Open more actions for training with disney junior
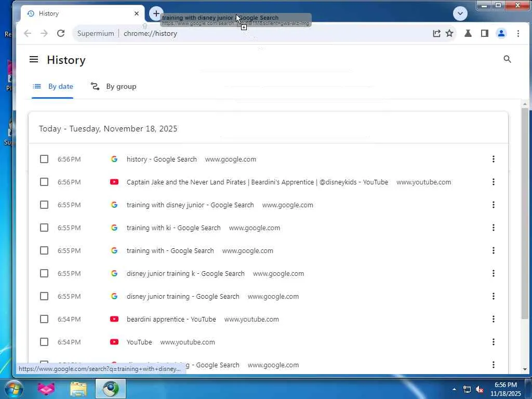Viewport: 532px width, 399px height. pyautogui.click(x=494, y=205)
